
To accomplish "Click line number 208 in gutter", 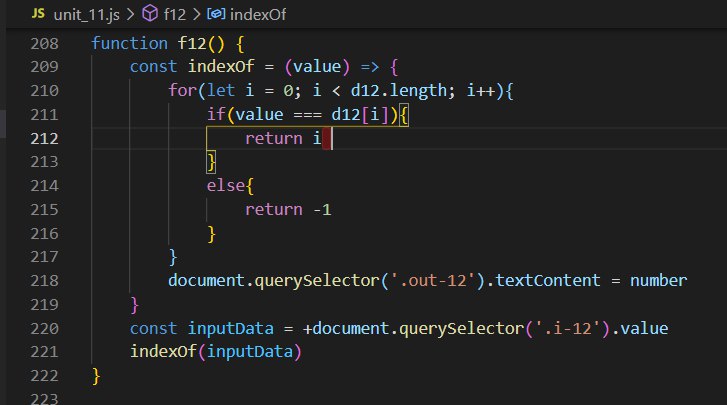I will pos(45,44).
